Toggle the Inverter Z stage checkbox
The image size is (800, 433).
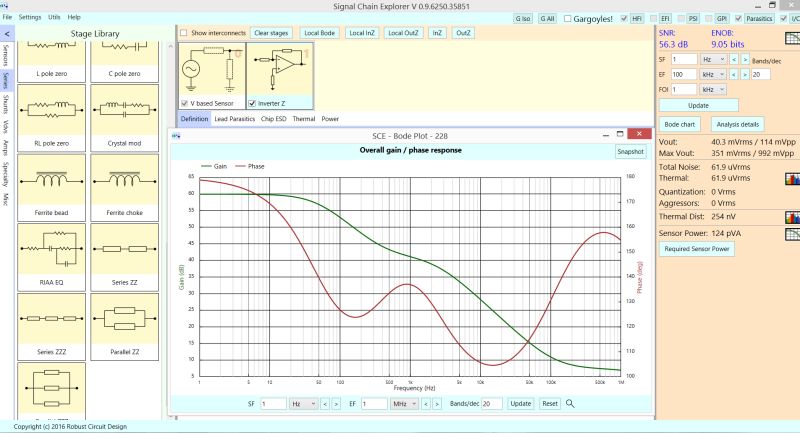[x=252, y=104]
